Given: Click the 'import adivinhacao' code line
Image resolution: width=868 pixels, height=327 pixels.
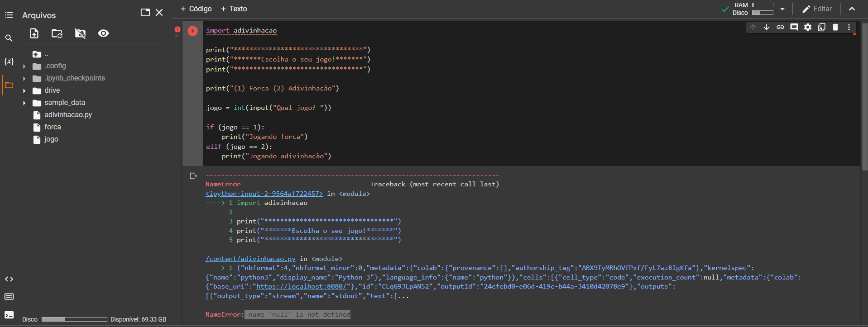Looking at the screenshot, I should tap(241, 31).
